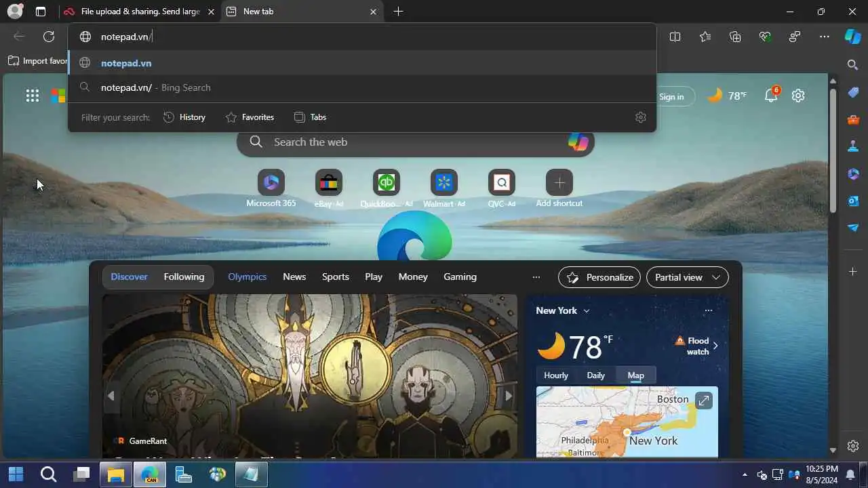868x488 pixels.
Task: Open the app launcher grid icon
Action: click(x=33, y=96)
